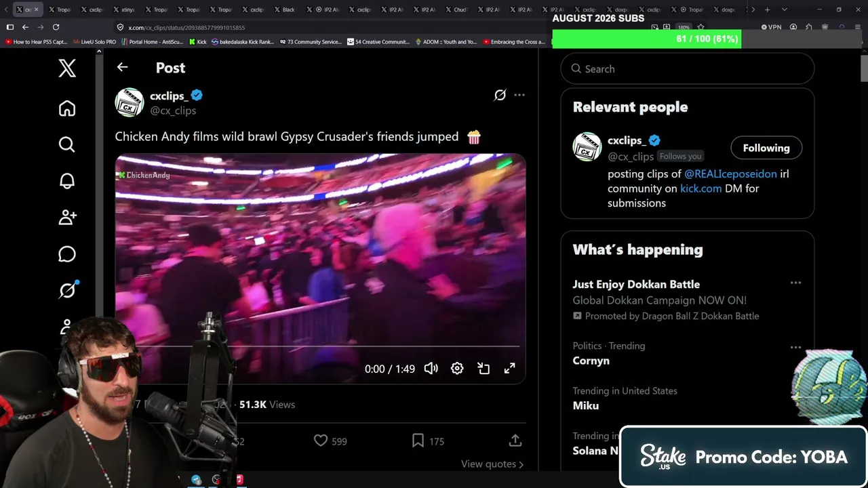Toggle picture-in-picture for the video

[484, 368]
